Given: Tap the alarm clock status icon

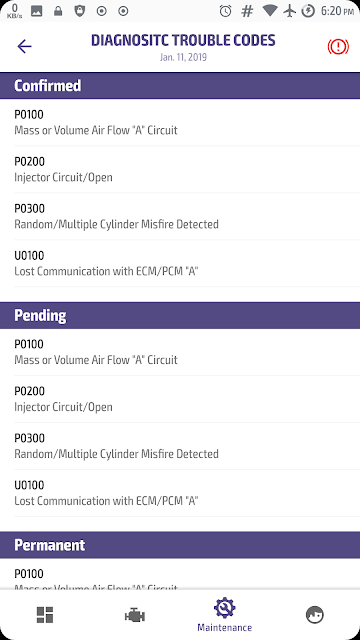Looking at the screenshot, I should coord(225,11).
